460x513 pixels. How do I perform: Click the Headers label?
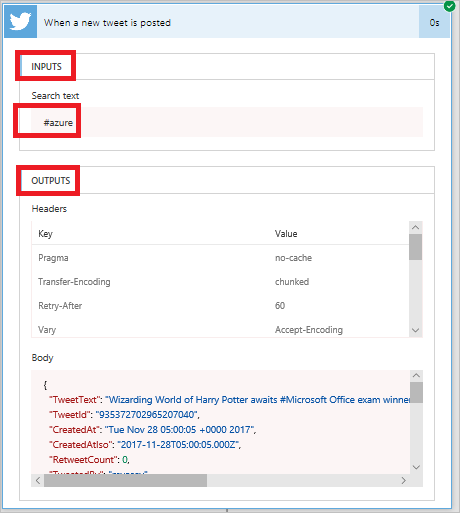point(49,209)
